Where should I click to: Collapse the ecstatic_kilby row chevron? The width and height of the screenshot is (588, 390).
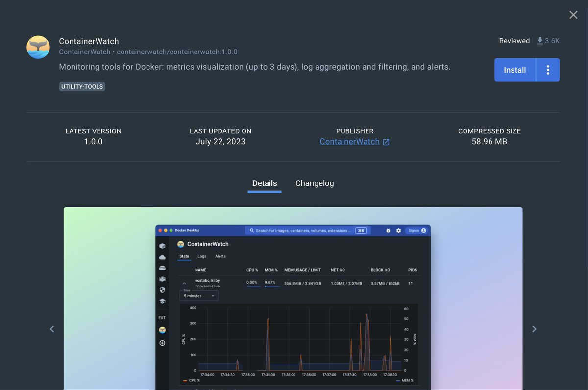pyautogui.click(x=184, y=284)
